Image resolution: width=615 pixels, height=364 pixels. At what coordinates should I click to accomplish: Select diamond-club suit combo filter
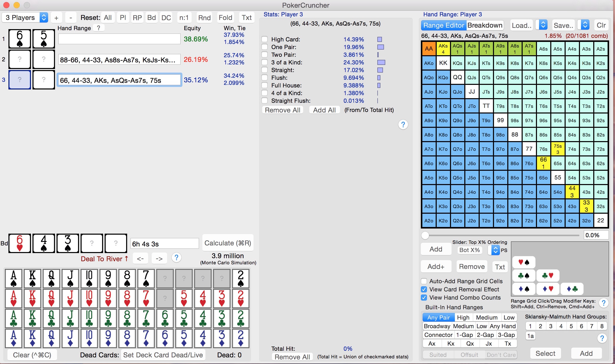click(572, 289)
